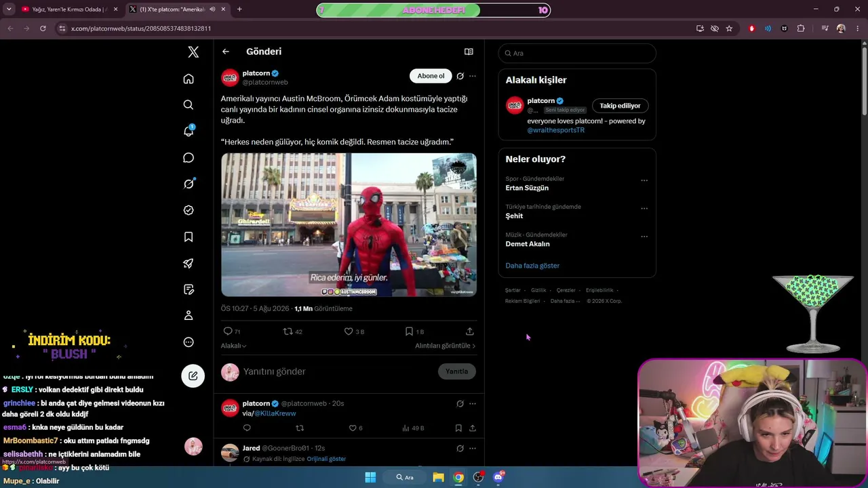Viewport: 868px width, 488px height.
Task: Click the address bar URL
Action: pos(141,28)
